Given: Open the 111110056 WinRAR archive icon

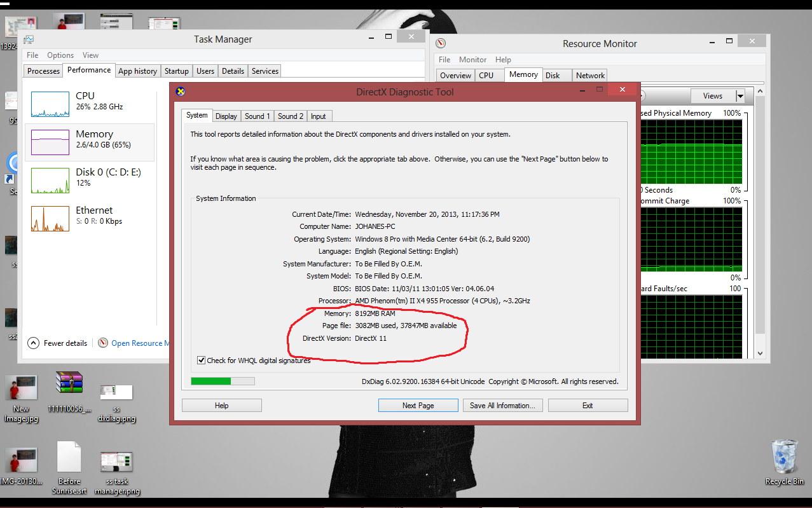Looking at the screenshot, I should click(69, 381).
